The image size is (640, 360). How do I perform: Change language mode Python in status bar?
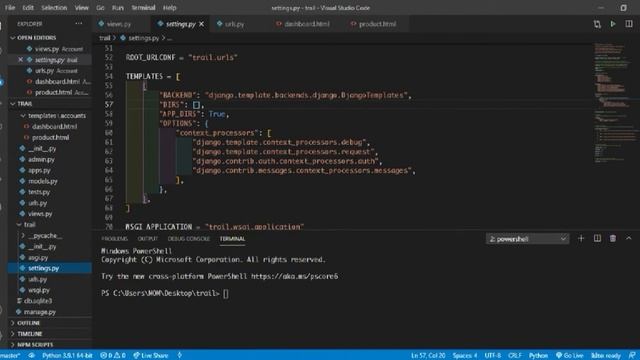pos(538,356)
